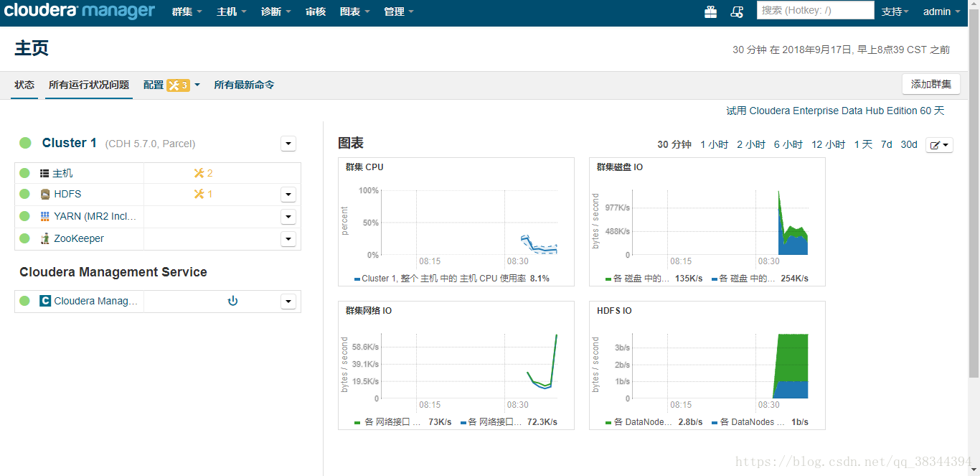Click the 添加群集 button
This screenshot has height=476, width=980.
[x=931, y=84]
